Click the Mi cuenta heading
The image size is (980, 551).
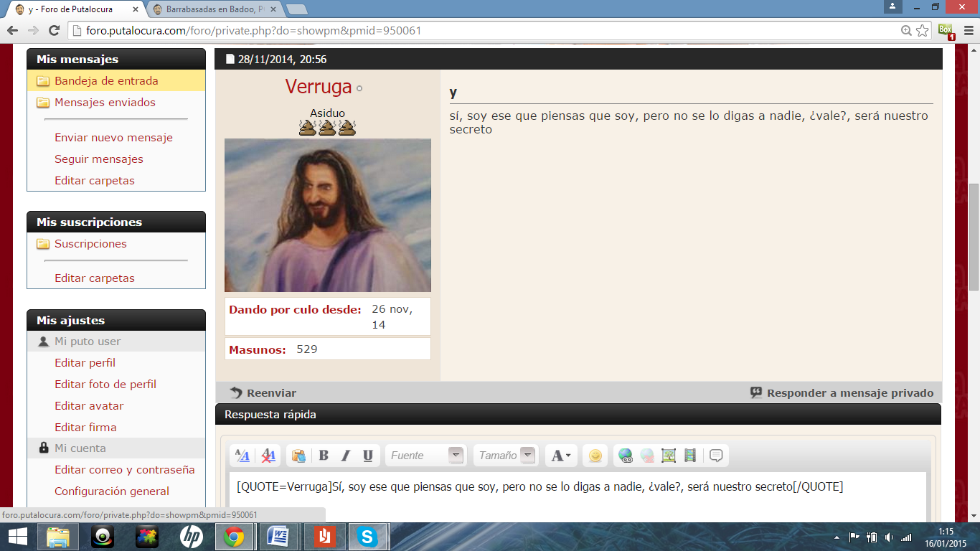pos(80,448)
